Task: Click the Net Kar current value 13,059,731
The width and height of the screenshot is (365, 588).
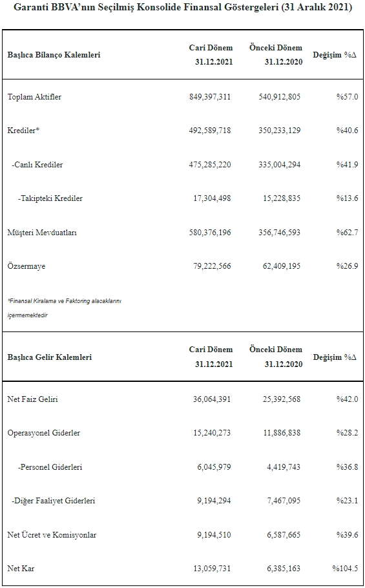Action: click(212, 569)
